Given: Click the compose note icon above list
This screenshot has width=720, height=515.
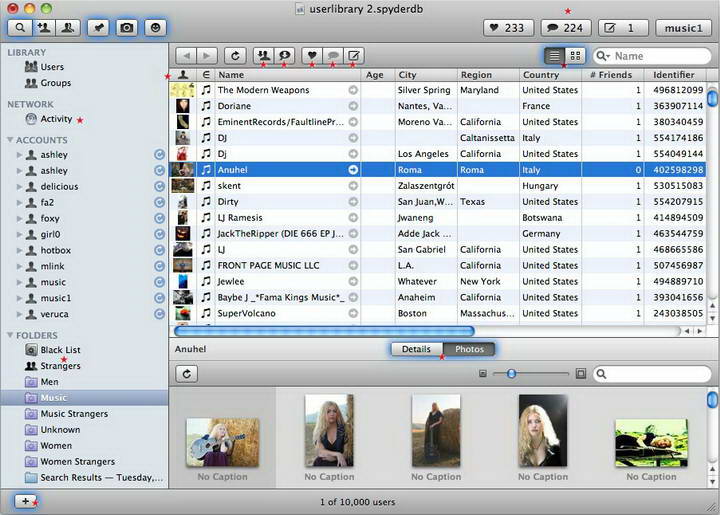Looking at the screenshot, I should coord(354,56).
